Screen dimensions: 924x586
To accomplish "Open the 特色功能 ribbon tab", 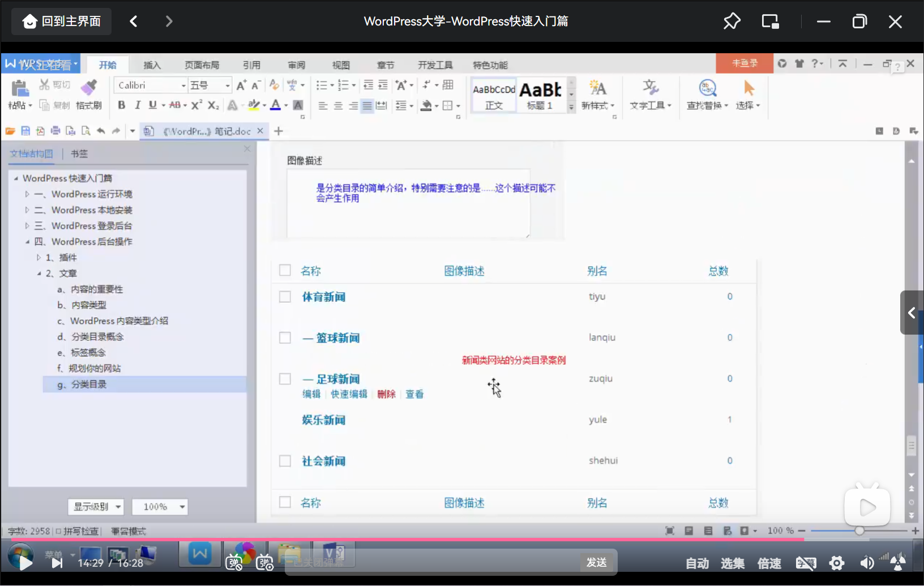I will pyautogui.click(x=490, y=65).
